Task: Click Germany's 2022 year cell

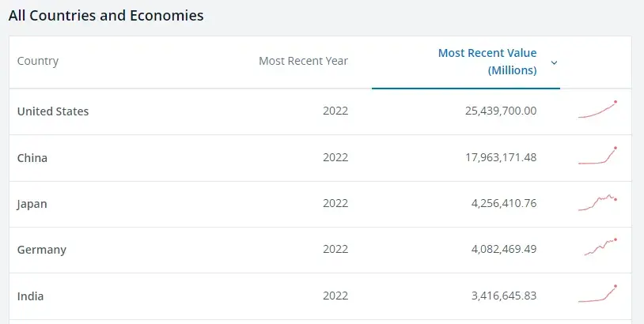Action: [x=335, y=250]
